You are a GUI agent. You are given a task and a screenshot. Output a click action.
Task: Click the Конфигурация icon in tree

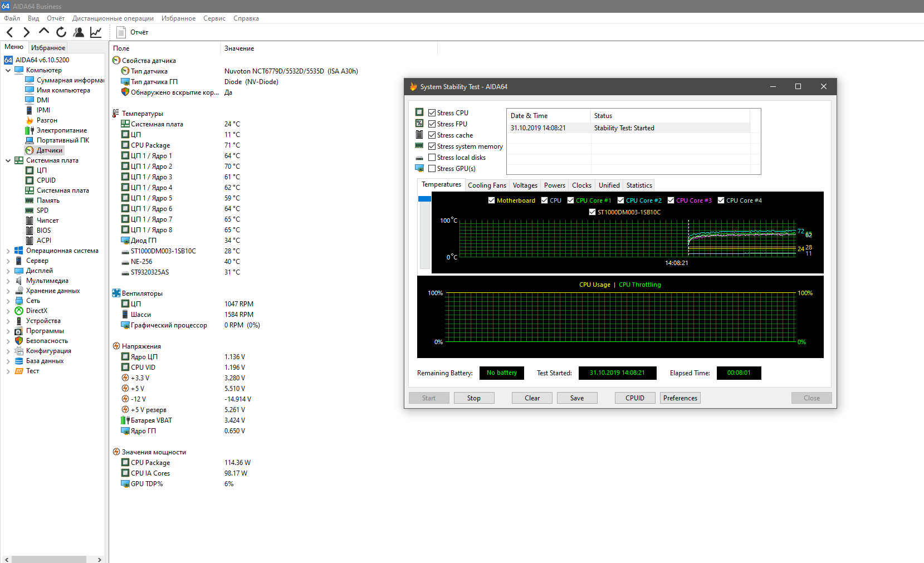(19, 351)
